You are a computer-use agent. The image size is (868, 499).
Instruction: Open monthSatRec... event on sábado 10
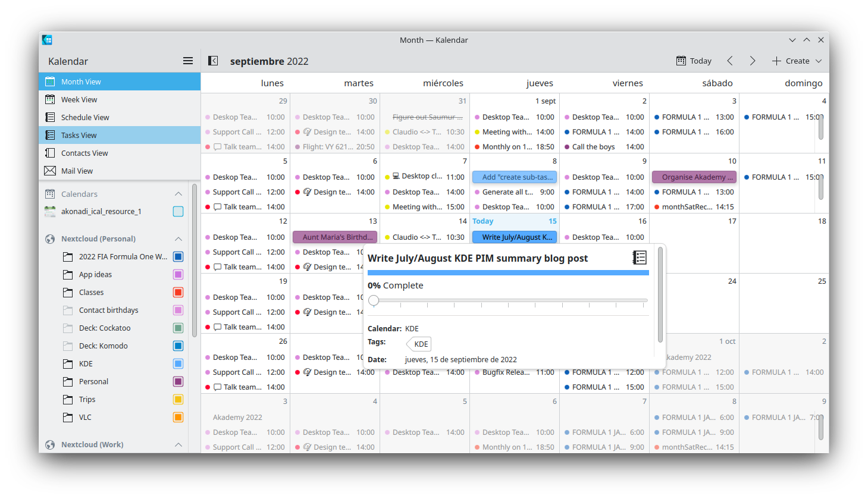click(x=694, y=206)
